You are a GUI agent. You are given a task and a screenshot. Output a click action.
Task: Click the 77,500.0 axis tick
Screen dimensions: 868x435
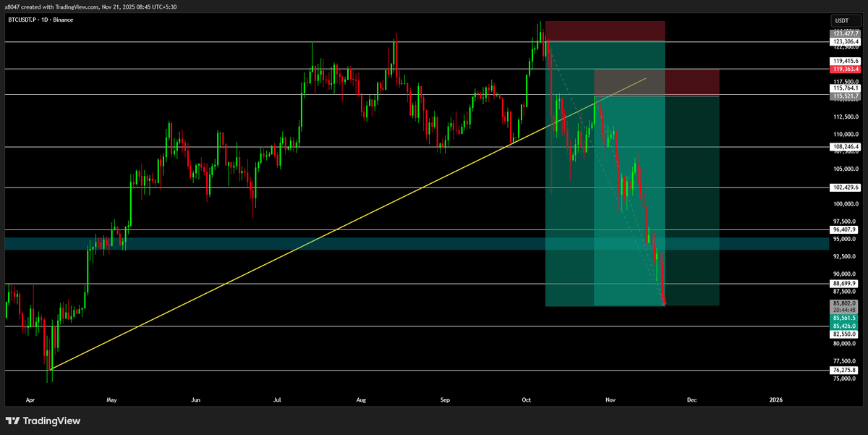point(846,361)
